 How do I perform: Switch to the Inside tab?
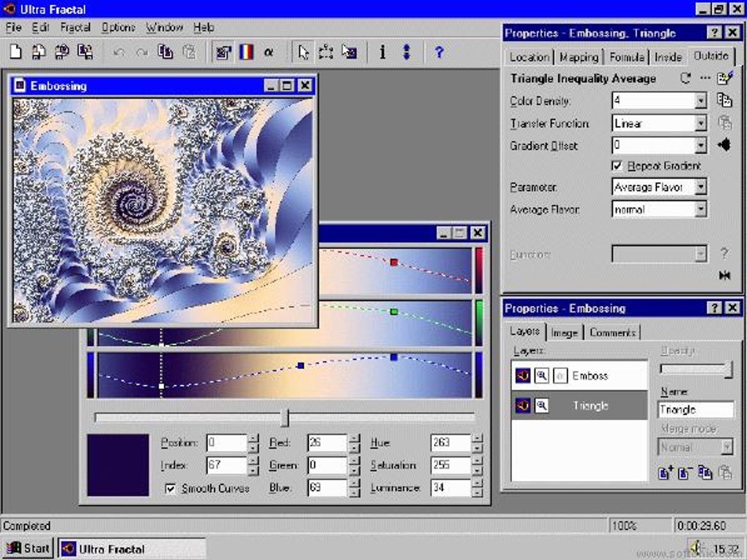(x=668, y=57)
